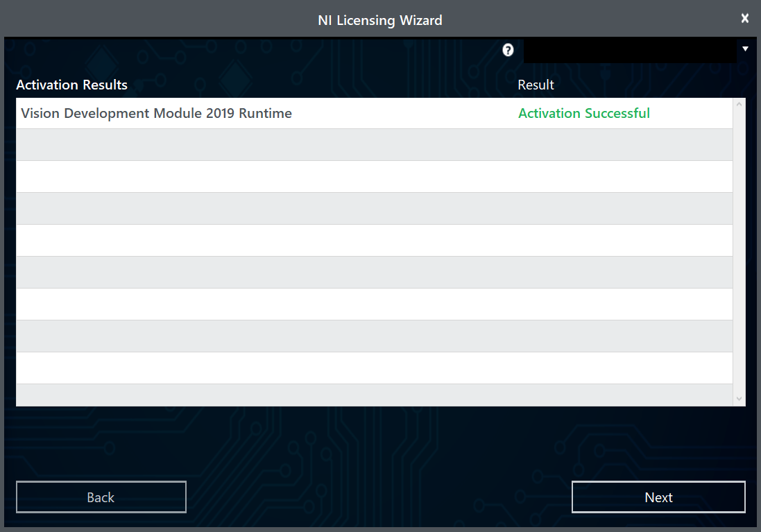Click the Activation Results column header

[x=72, y=85]
